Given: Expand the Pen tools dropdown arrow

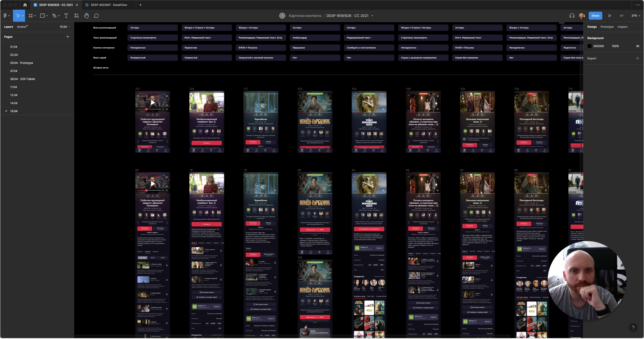Looking at the screenshot, I should point(59,16).
